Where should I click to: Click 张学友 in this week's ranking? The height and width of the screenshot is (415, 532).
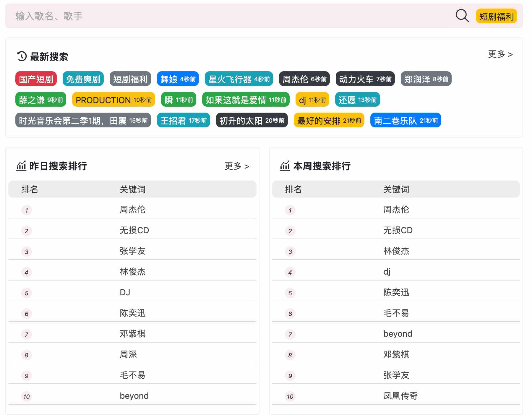[396, 375]
